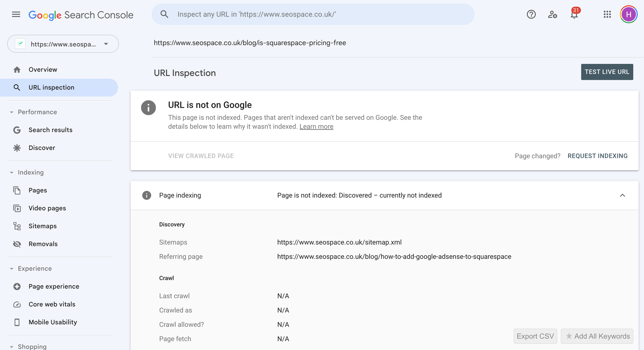
Task: Click the Removals icon in sidebar
Action: 16,244
